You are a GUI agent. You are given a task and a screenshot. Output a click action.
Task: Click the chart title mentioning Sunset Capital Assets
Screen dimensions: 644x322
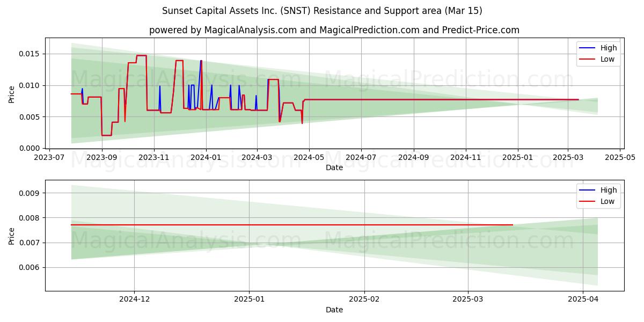pyautogui.click(x=322, y=11)
